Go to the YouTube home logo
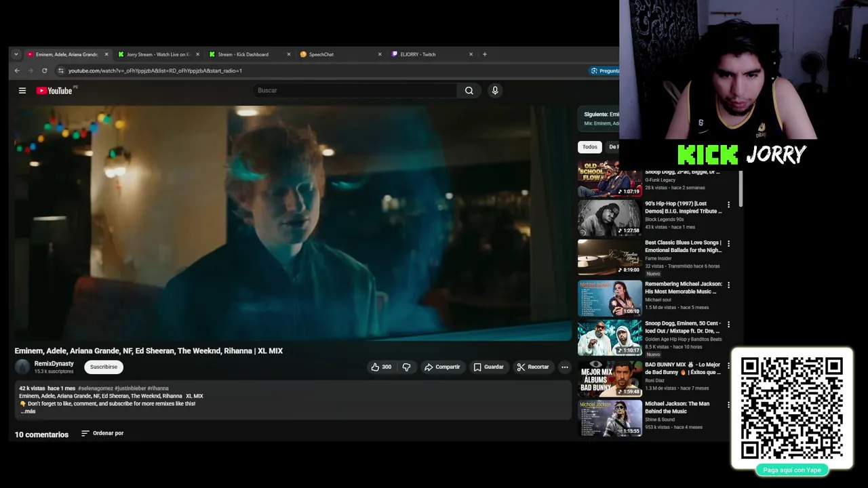 click(x=54, y=90)
